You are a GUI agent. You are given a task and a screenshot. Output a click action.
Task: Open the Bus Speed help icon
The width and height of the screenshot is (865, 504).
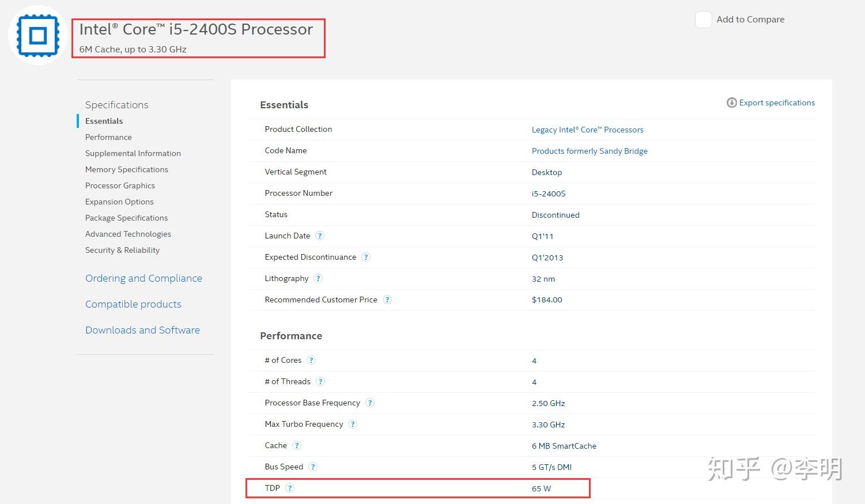tap(313, 467)
